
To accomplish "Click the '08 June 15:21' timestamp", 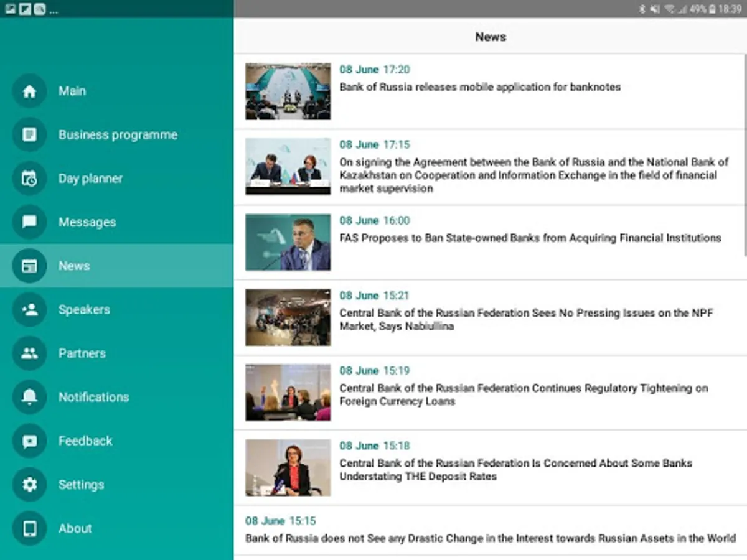I will pyautogui.click(x=375, y=296).
